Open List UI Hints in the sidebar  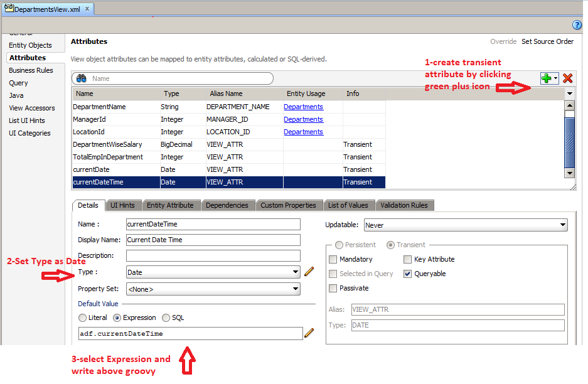(27, 120)
